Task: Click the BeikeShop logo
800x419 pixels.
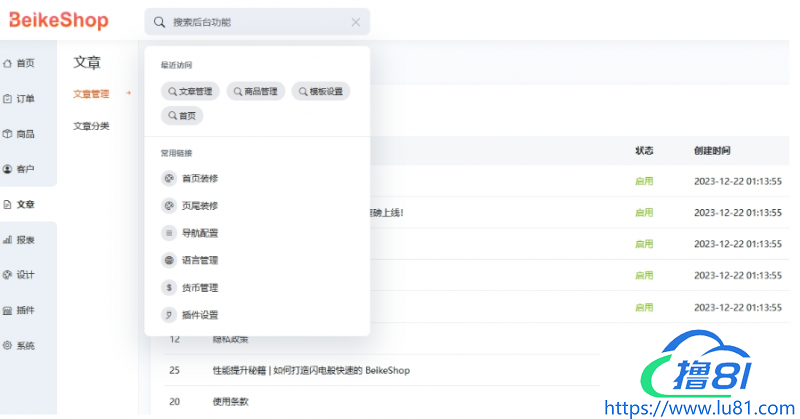Action: tap(59, 21)
